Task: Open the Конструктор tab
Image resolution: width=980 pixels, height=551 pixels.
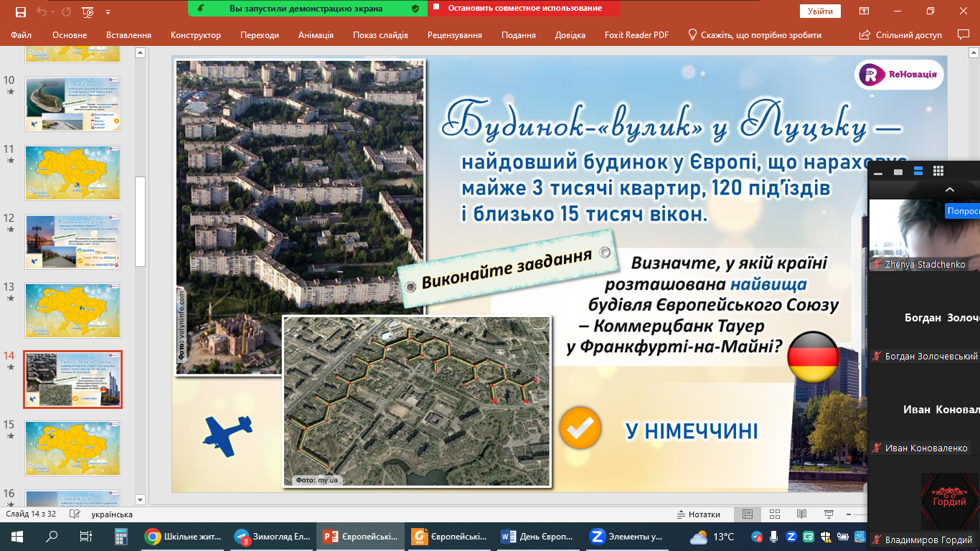Action: 196,34
